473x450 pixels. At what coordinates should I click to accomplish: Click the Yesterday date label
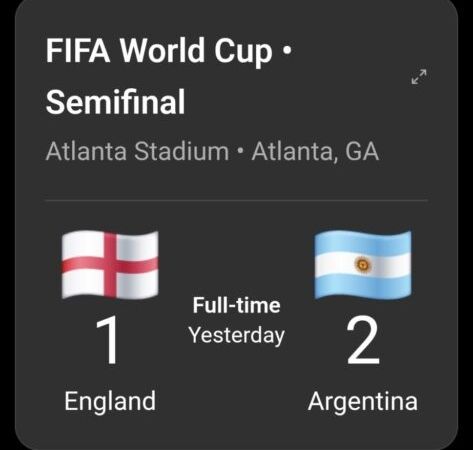236,335
